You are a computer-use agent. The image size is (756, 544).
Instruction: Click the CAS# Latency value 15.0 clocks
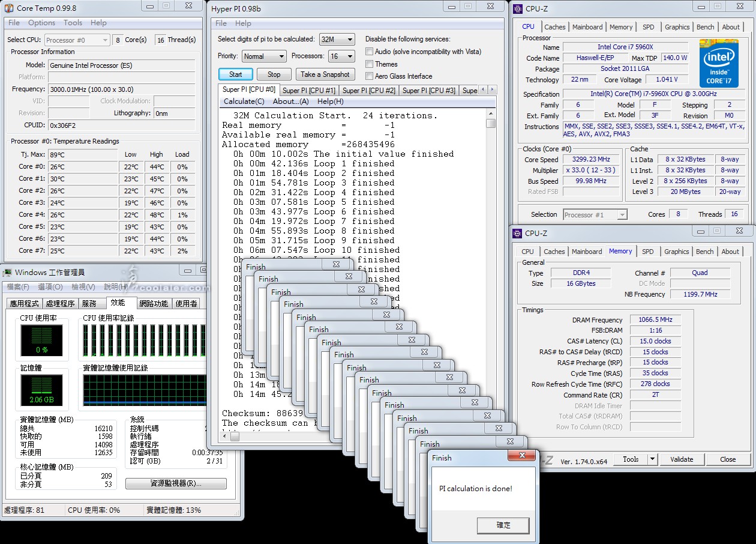pyautogui.click(x=655, y=341)
